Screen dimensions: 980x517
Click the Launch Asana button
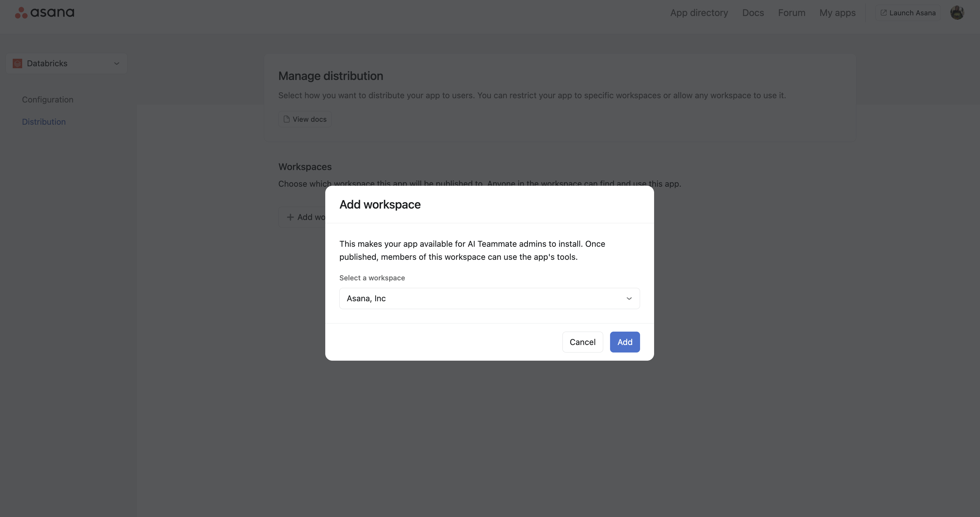coord(908,13)
